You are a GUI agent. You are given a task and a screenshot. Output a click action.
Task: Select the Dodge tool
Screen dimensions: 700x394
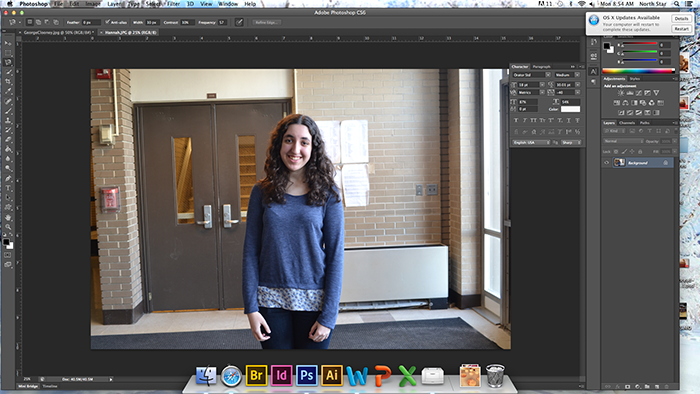point(8,169)
